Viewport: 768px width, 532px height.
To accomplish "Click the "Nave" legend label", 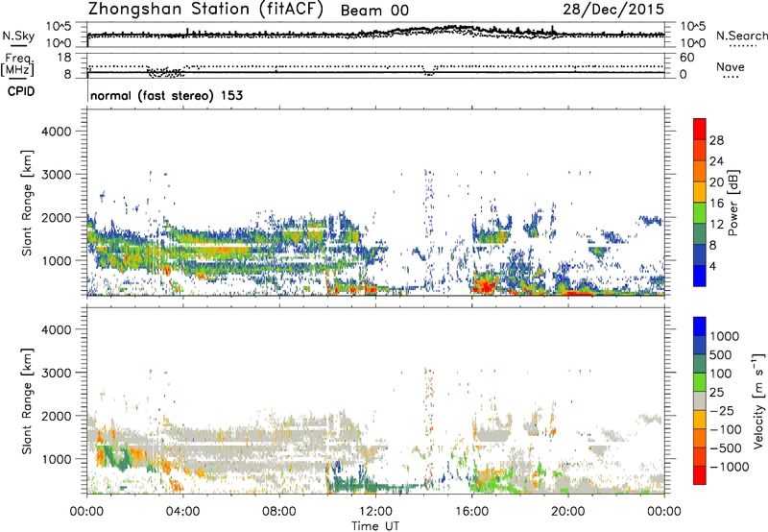I will pyautogui.click(x=731, y=67).
